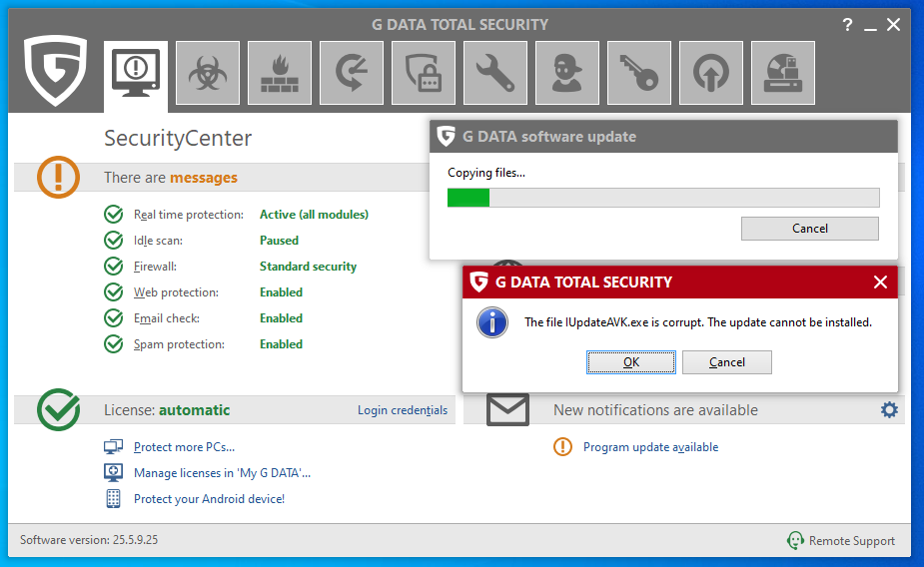Click the red dialog title shield logo

(479, 283)
